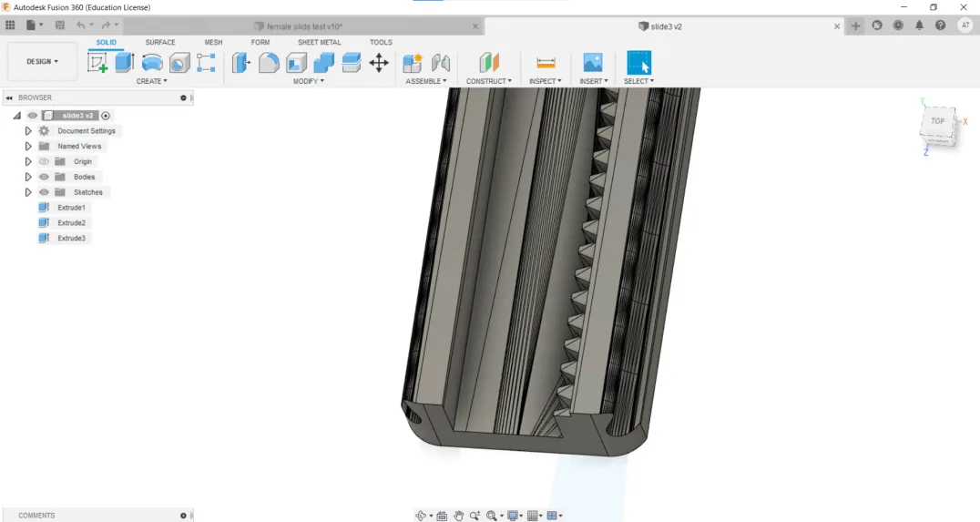Expand the Document Settings node
980x522 pixels.
click(28, 130)
